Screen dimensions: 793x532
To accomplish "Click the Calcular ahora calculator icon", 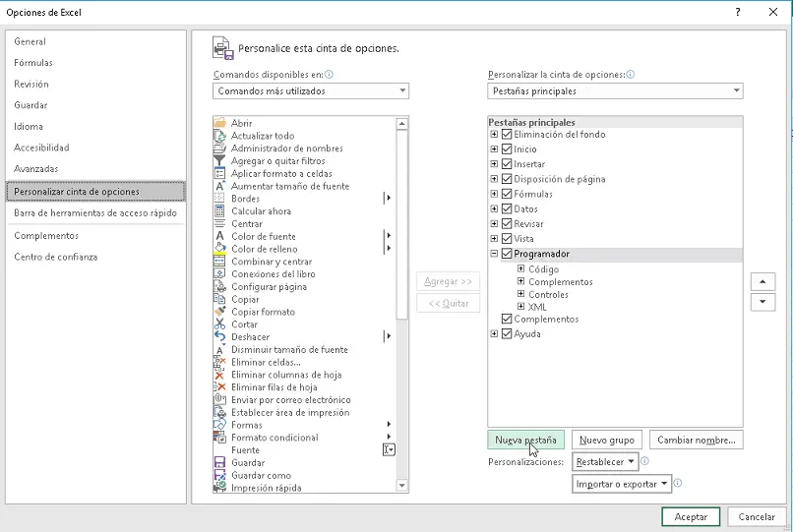I will pos(219,210).
